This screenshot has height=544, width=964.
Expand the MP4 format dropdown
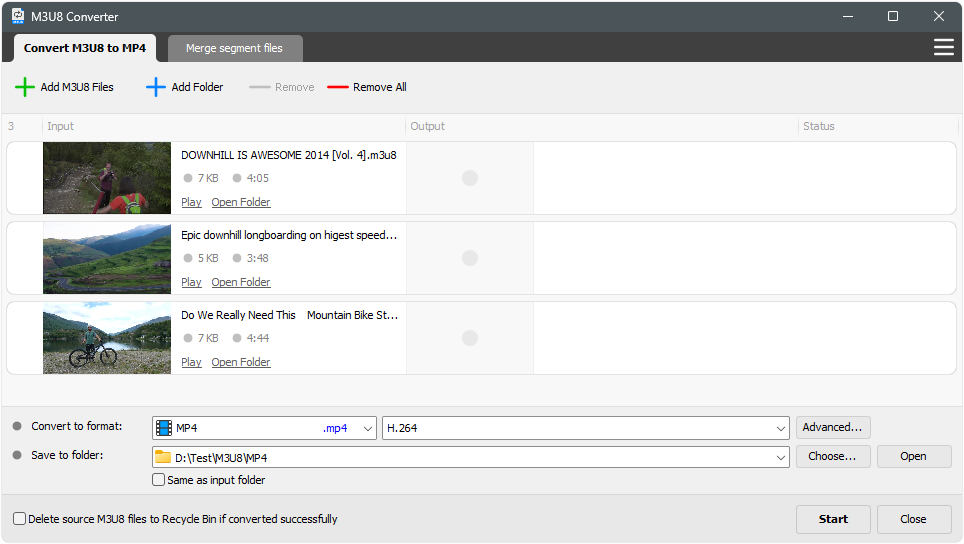[x=366, y=428]
